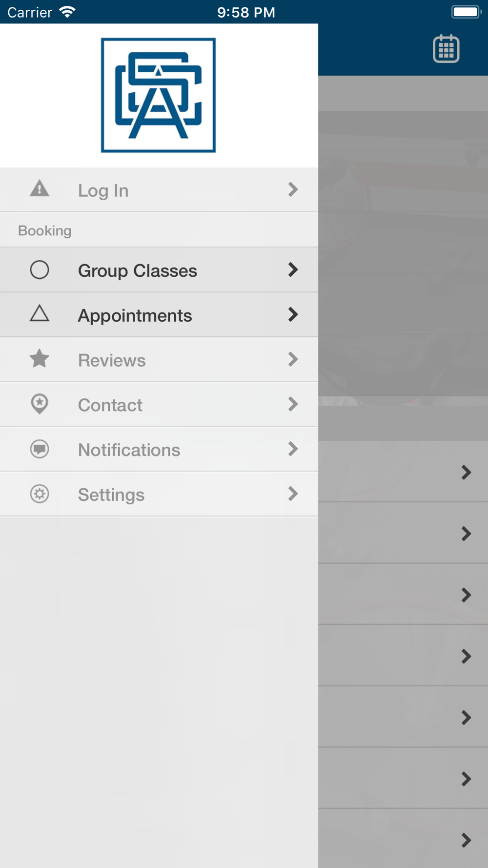The image size is (488, 868).
Task: Click the SCA logo image
Action: coord(158,95)
